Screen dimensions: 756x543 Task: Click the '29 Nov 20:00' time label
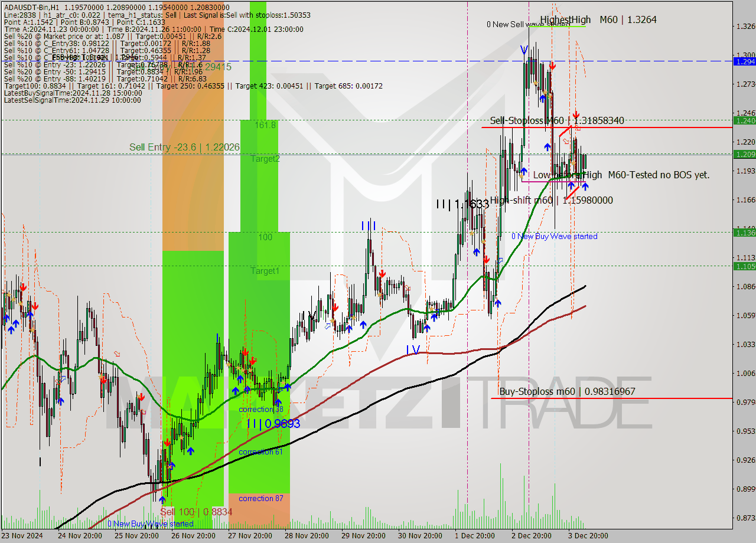(364, 536)
